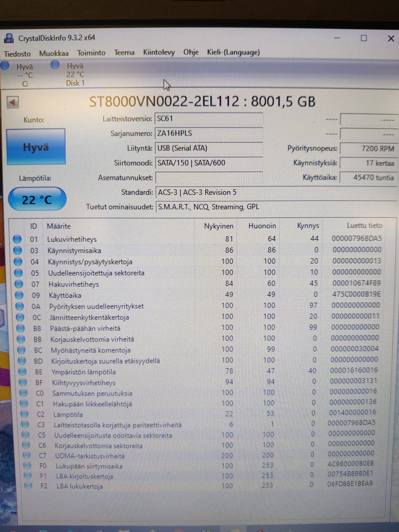This screenshot has width=399, height=532.
Task: Click the drive model title ST8000VN0022-2EL112
Action: click(164, 101)
